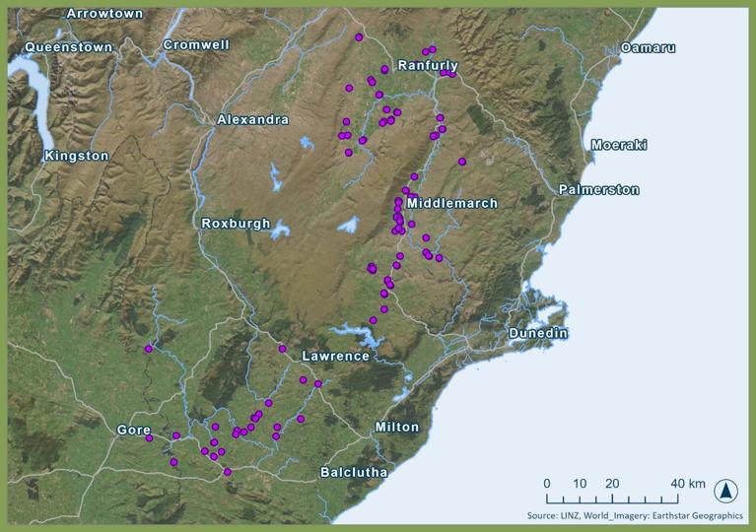Viewport: 756px width, 532px height.
Task: Click the north arrow compass icon
Action: (x=726, y=490)
